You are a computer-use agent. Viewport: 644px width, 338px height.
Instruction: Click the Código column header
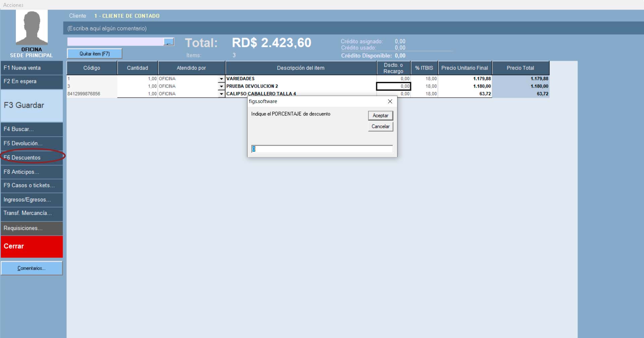[92, 68]
